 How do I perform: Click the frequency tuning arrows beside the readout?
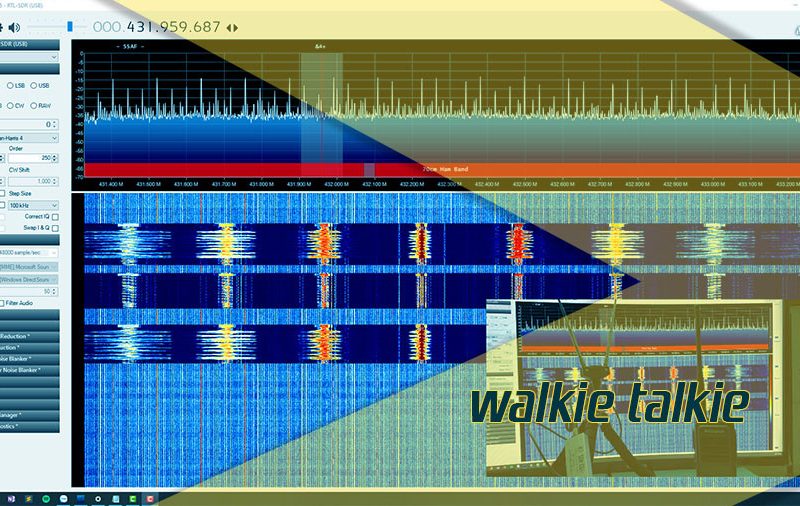232,28
